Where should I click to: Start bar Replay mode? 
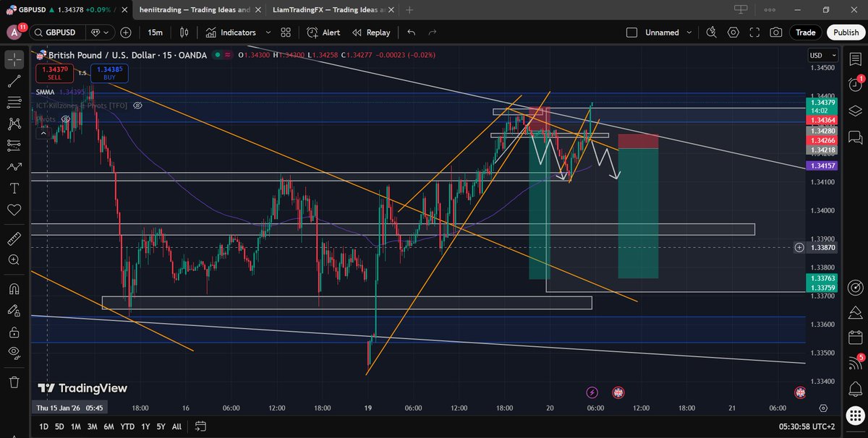(x=371, y=33)
